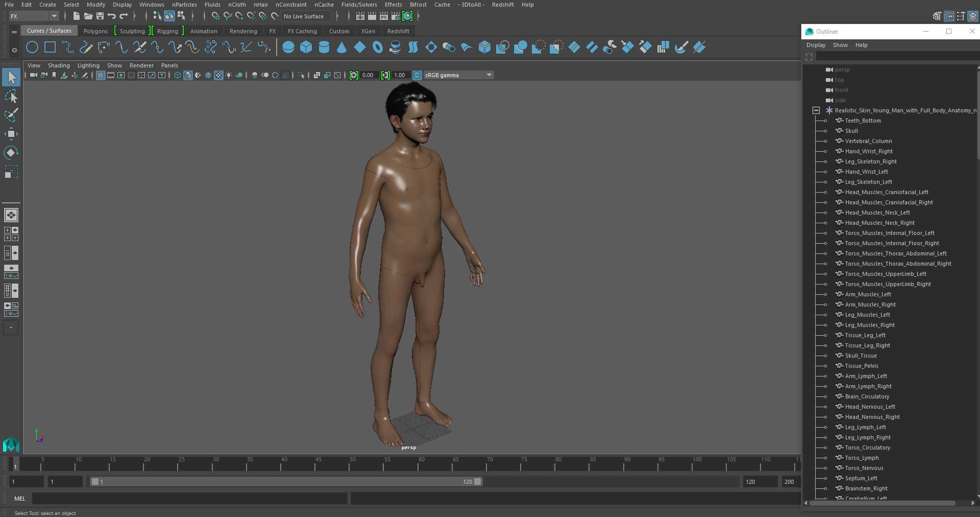Toggle the film gate display
980x517 pixels.
pyautogui.click(x=111, y=75)
